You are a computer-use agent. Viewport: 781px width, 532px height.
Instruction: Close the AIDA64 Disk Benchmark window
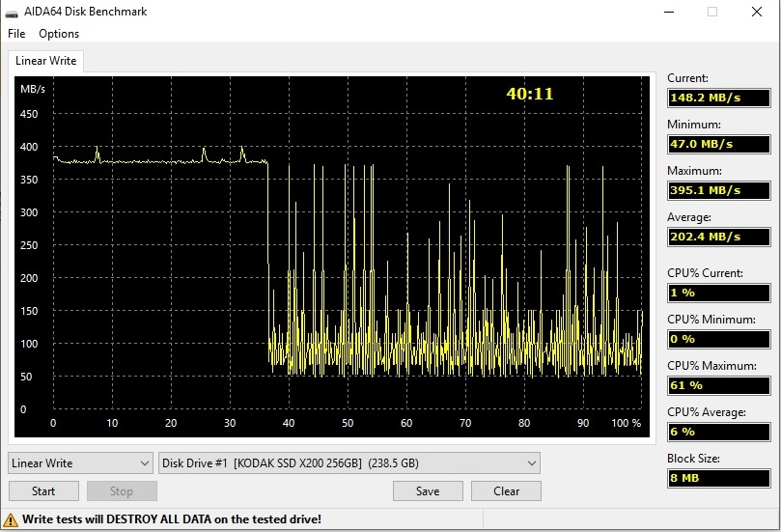(x=758, y=12)
